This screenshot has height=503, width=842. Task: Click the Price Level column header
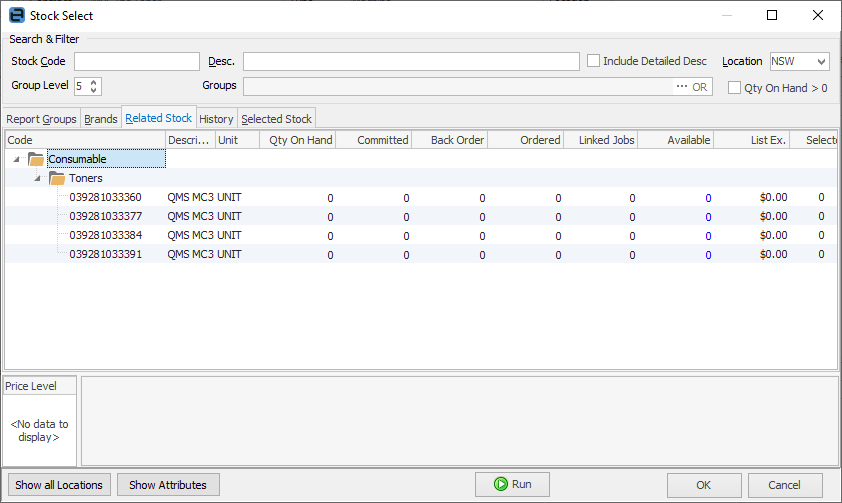[40, 386]
